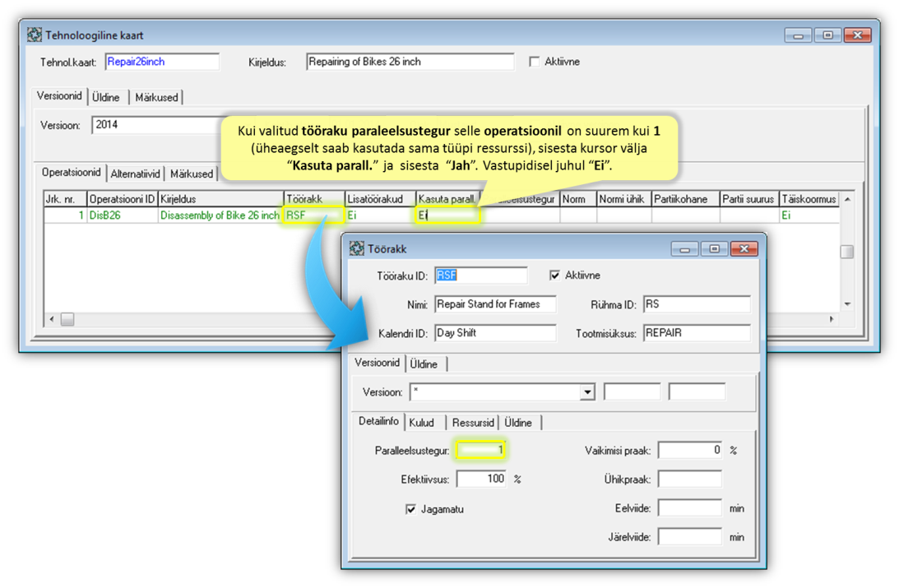Image resolution: width=899 pixels, height=588 pixels.
Task: Click the Kasuta parall. column header
Action: pos(447,199)
